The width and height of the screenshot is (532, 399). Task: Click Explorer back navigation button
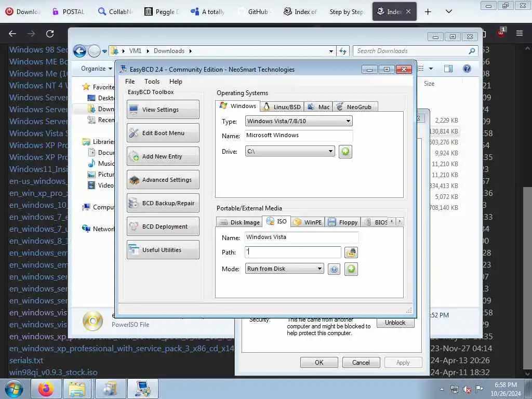(x=79, y=51)
